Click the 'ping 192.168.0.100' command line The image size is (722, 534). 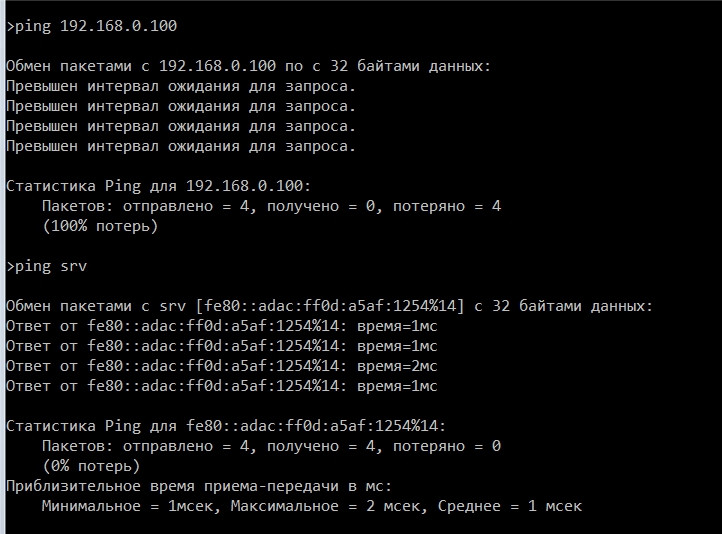tap(92, 26)
